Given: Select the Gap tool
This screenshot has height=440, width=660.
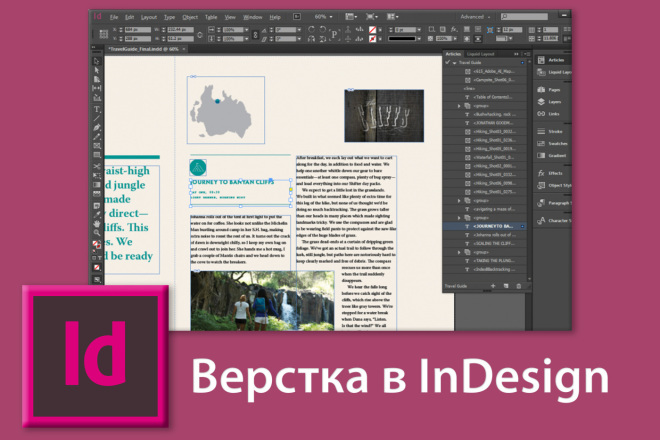Looking at the screenshot, I should (97, 88).
